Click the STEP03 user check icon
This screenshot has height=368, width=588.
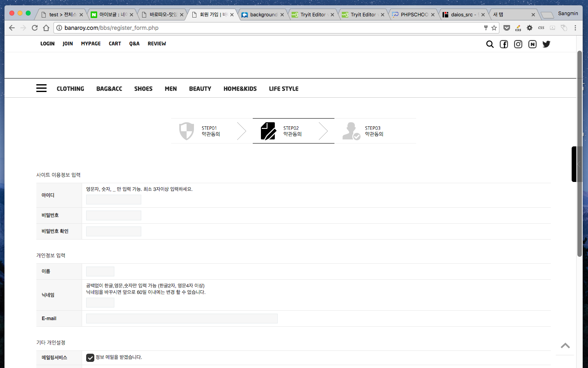(351, 131)
